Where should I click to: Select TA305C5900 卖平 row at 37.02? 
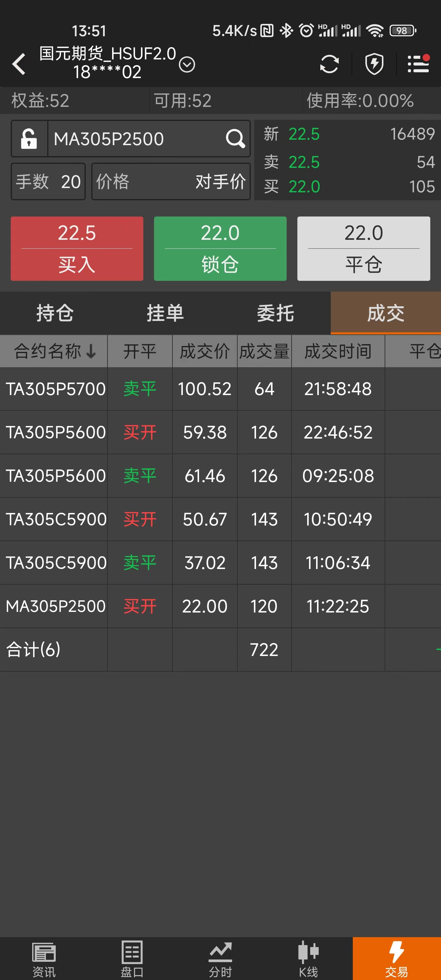click(x=220, y=563)
